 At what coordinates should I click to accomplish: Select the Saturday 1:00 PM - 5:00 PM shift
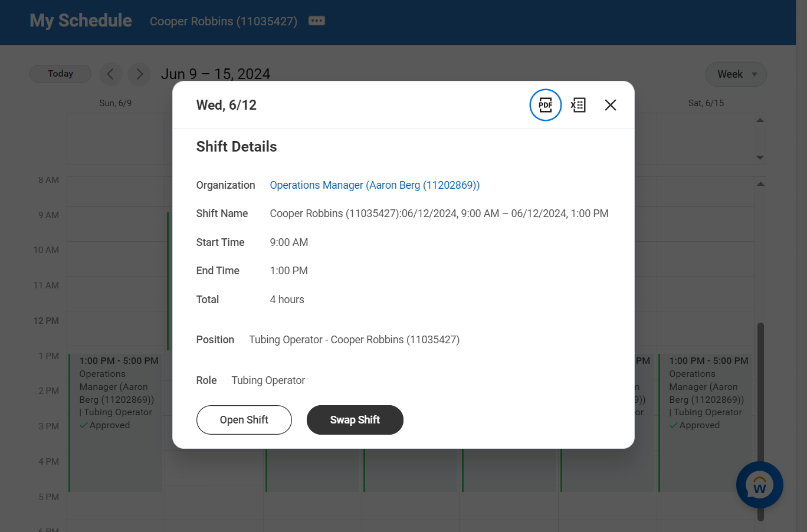click(706, 423)
